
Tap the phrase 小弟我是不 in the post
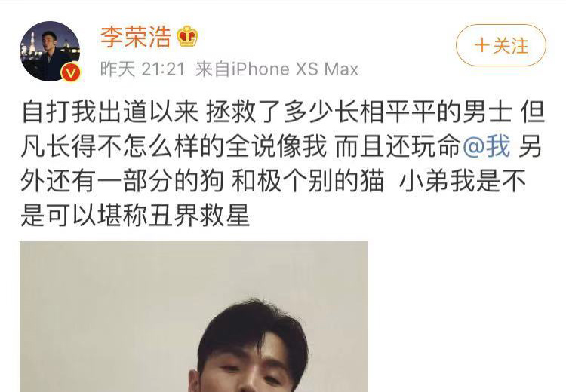tap(462, 181)
